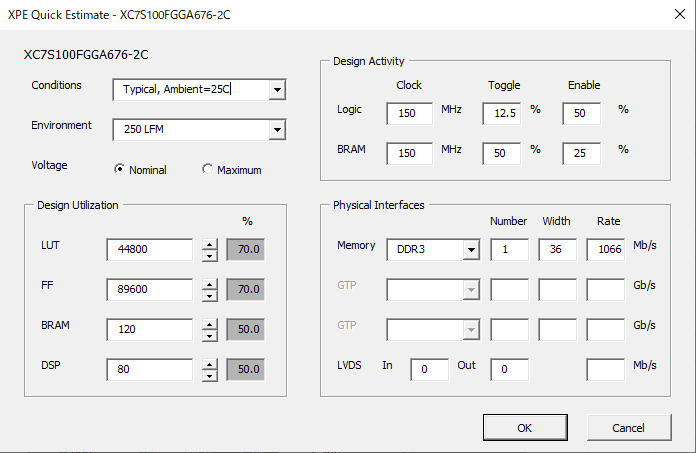Click the BRAM percentage field 50.0
This screenshot has height=453, width=696.
[246, 329]
